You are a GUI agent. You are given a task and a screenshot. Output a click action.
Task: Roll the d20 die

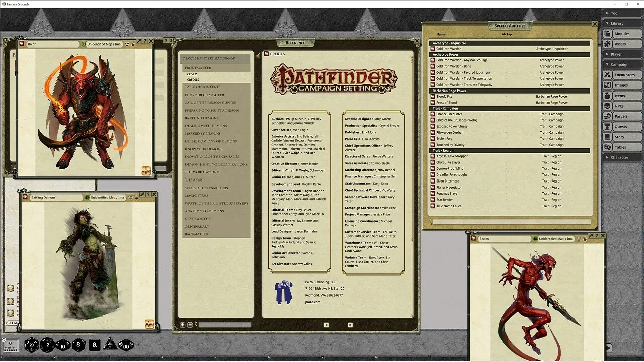(x=31, y=344)
